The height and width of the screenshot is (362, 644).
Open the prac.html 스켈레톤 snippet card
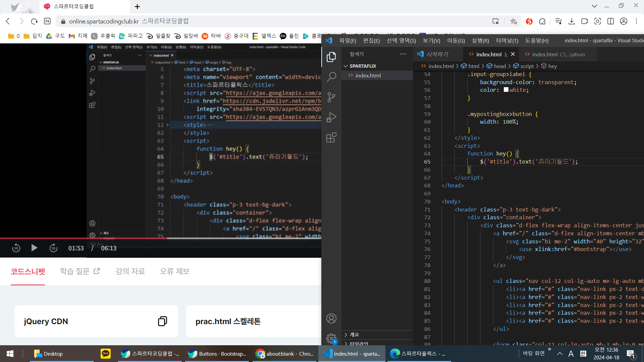click(254, 321)
